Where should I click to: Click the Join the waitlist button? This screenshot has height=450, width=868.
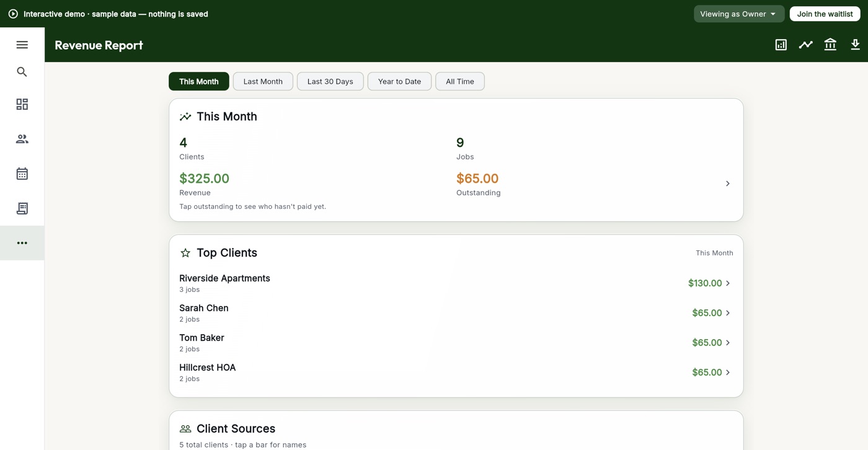pos(825,14)
